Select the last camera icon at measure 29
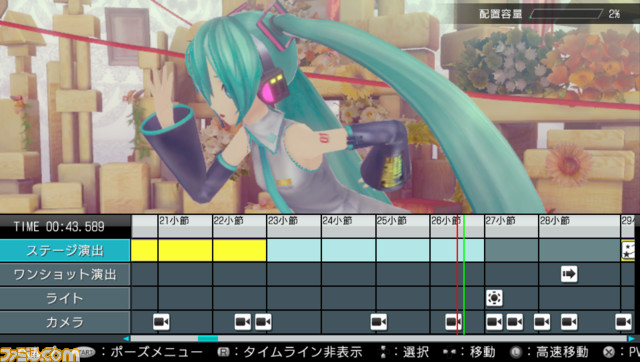The height and width of the screenshot is (362, 640). (x=623, y=322)
